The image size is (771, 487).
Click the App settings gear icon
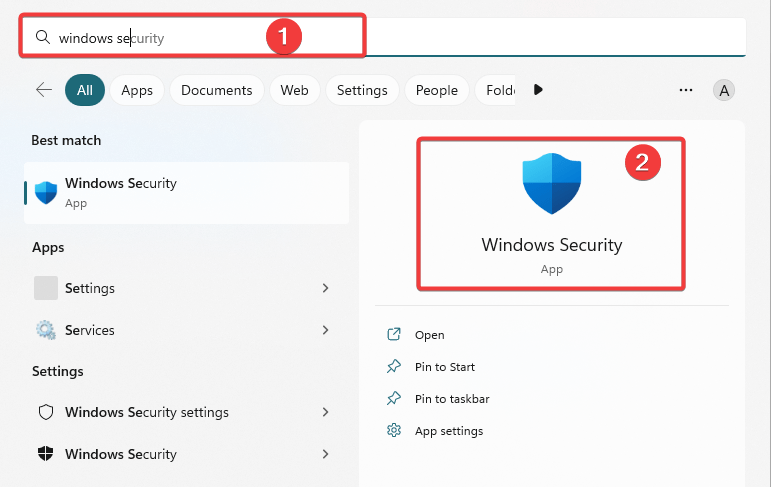(x=394, y=430)
